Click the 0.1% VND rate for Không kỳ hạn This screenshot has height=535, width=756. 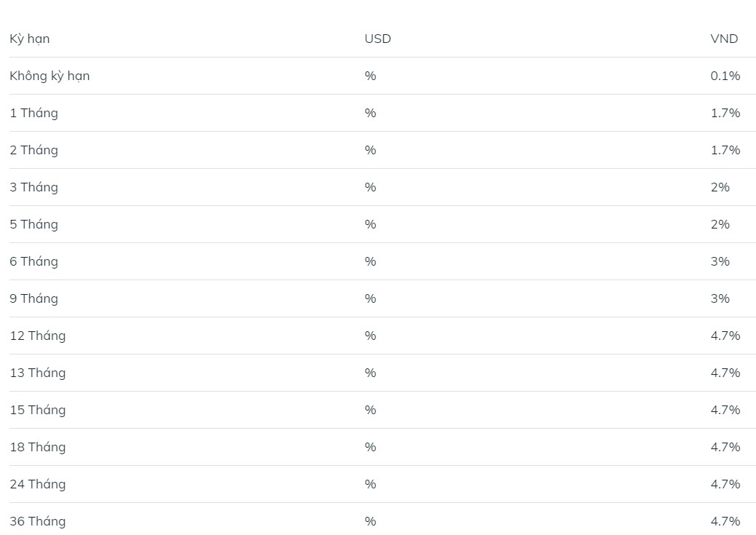(725, 76)
